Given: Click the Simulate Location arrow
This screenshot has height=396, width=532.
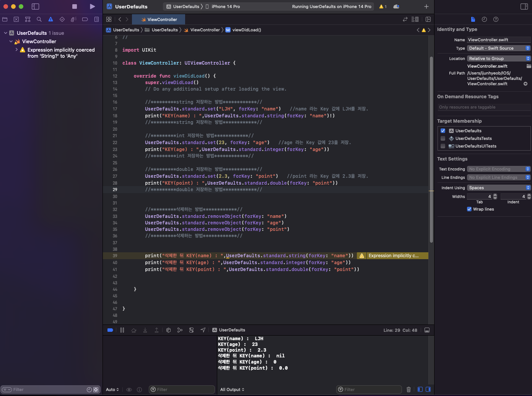Looking at the screenshot, I should pos(203,330).
